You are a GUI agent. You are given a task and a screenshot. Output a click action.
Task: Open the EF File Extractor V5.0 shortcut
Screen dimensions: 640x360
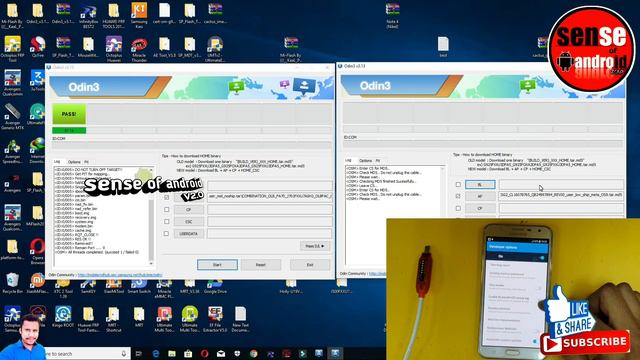215,319
